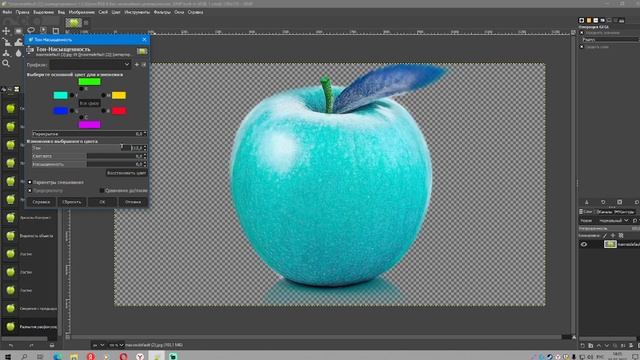This screenshot has height=360, width=640.
Task: Select cyan primary color radio button
Action: [72, 95]
